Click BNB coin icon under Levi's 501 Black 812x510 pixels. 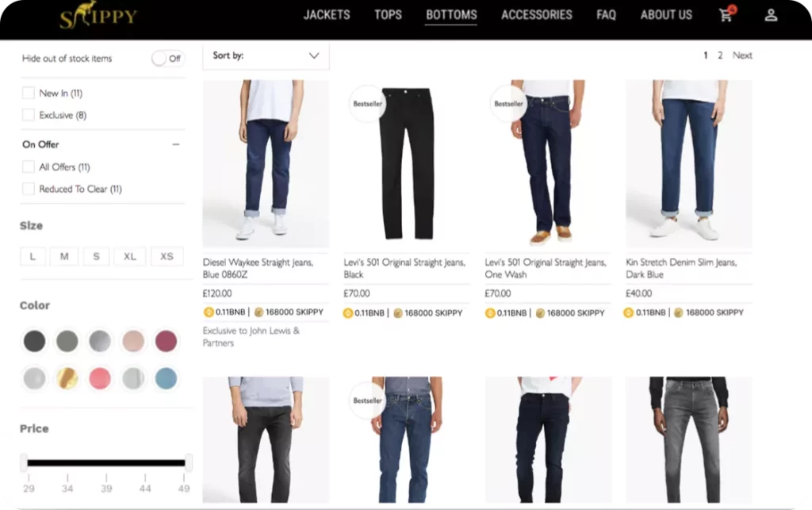coord(348,313)
